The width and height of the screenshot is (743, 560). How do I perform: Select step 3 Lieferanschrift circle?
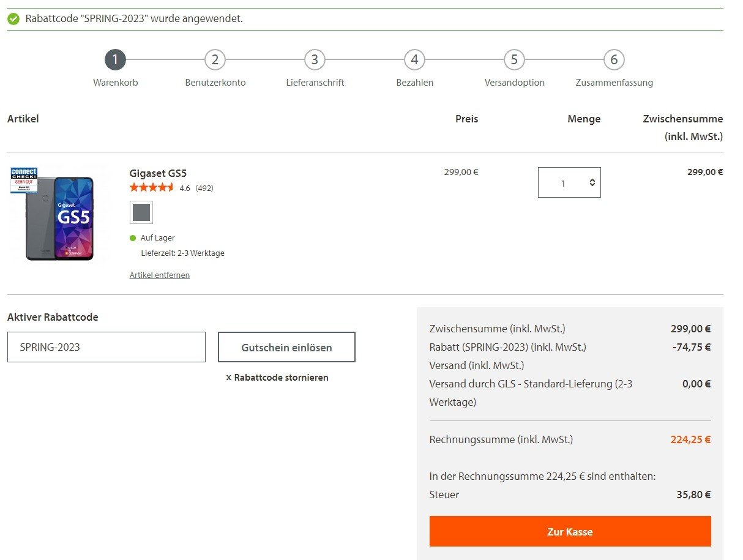point(315,60)
